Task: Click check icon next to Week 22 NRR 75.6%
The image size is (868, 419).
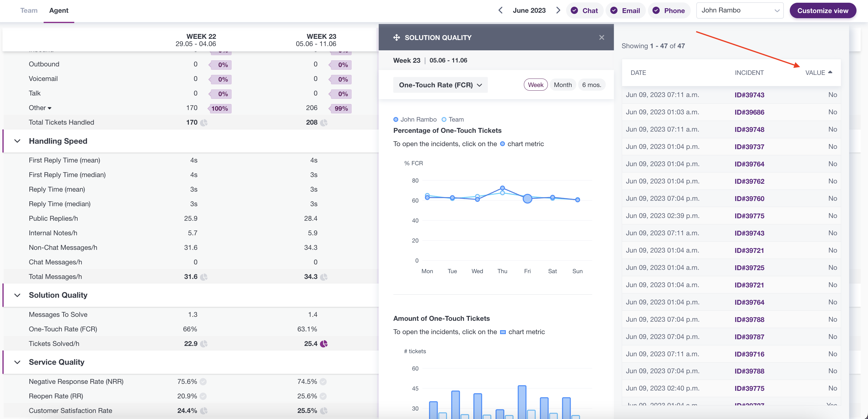Action: click(x=203, y=382)
